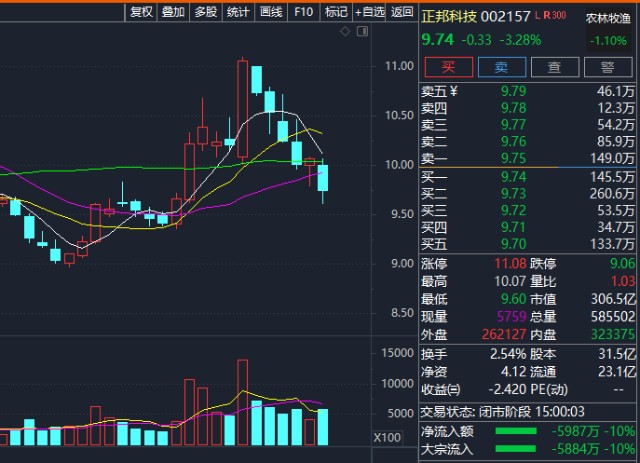The width and height of the screenshot is (640, 463).
Task: Click the 返回 back button
Action: tap(402, 12)
